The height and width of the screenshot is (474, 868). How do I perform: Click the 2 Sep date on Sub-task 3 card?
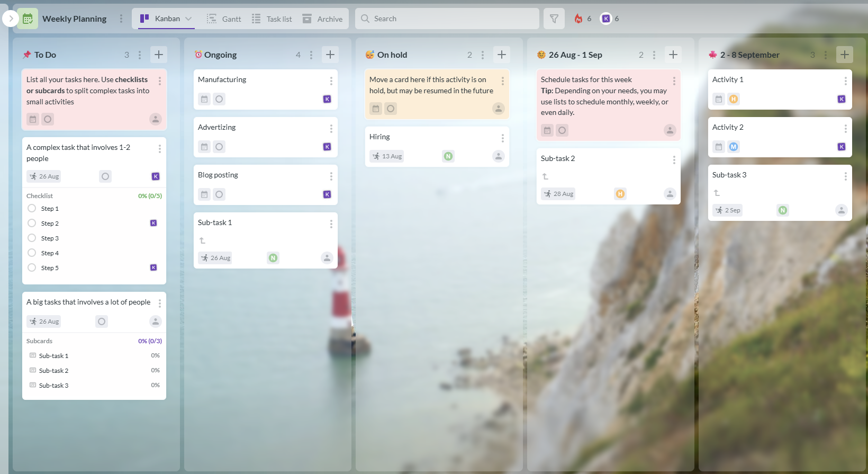[x=728, y=210]
